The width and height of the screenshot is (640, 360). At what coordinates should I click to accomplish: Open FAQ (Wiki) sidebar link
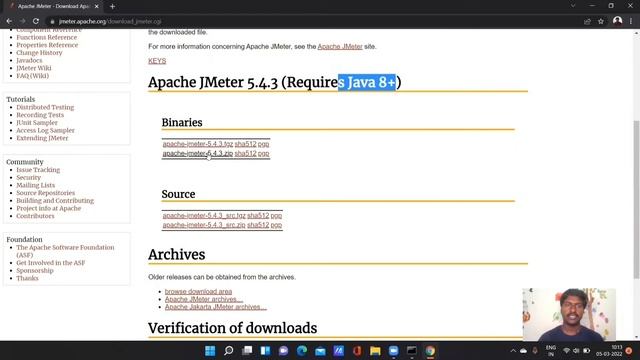[x=32, y=76]
